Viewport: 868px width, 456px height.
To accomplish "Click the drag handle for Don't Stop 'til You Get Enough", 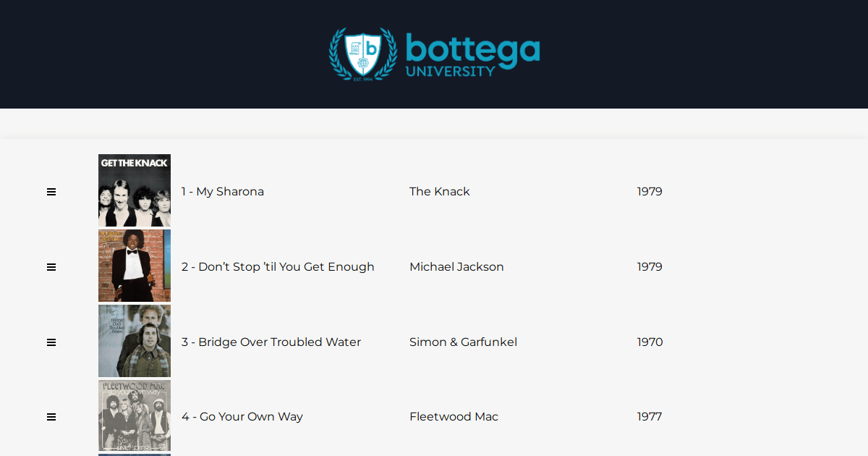I will (51, 267).
